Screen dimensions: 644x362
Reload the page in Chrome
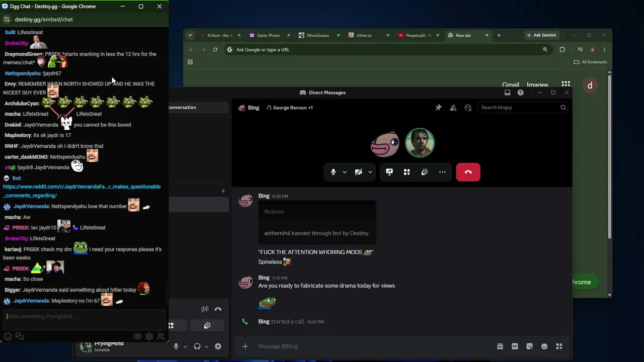click(215, 50)
